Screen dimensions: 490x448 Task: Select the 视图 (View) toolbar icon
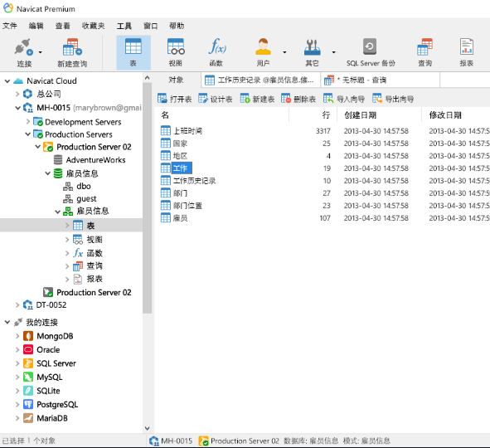click(175, 52)
